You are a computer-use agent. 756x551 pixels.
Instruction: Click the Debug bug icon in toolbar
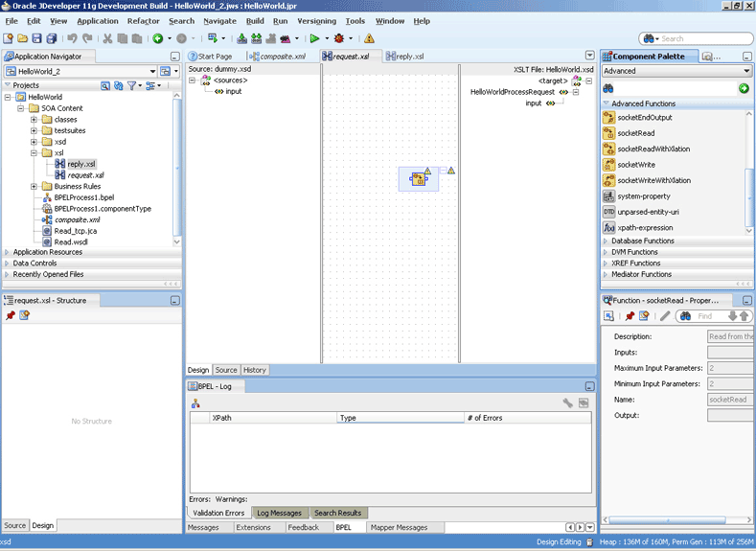338,38
